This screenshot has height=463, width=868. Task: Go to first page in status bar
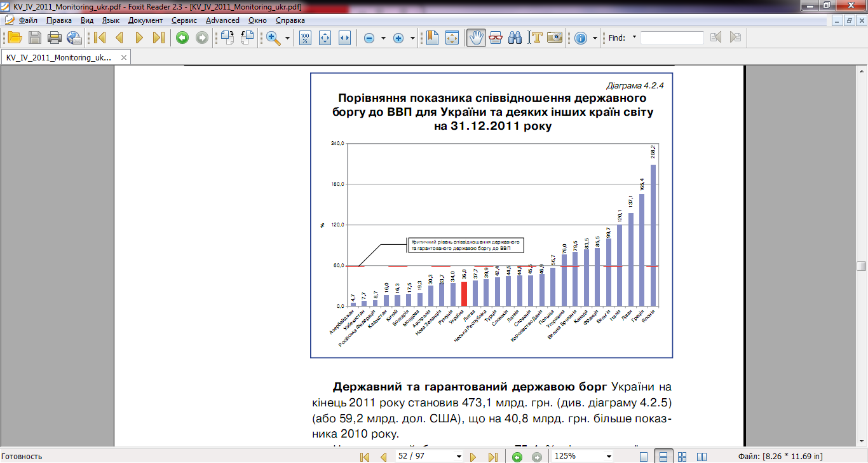pyautogui.click(x=365, y=456)
